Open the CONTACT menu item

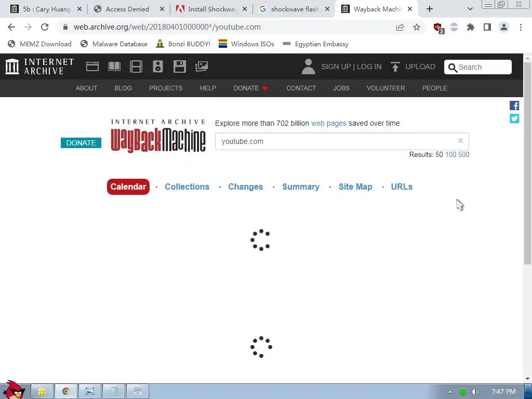point(301,88)
